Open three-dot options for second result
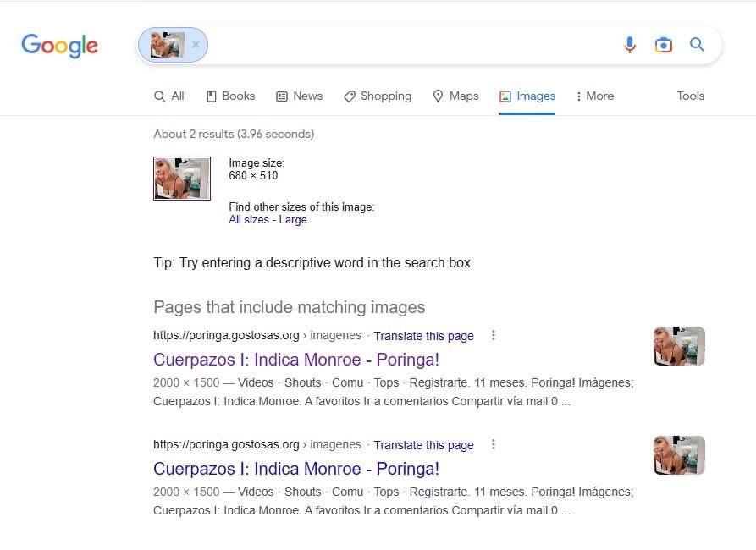This screenshot has width=756, height=550. pos(494,444)
